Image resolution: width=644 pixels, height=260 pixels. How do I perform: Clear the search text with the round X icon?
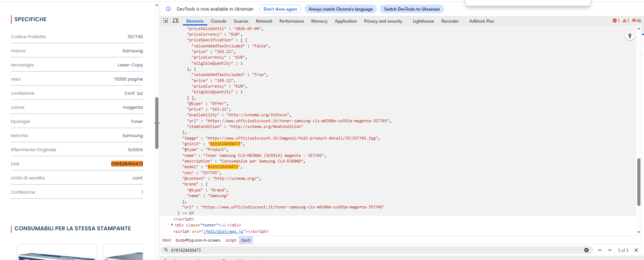(586, 250)
